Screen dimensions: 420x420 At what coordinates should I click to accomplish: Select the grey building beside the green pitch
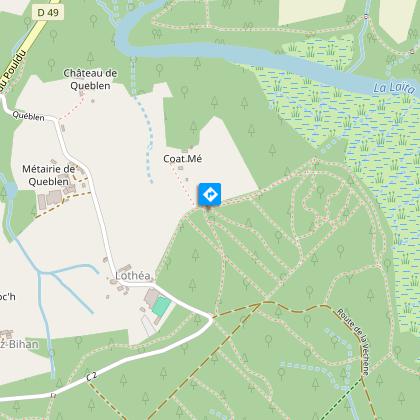152,297
